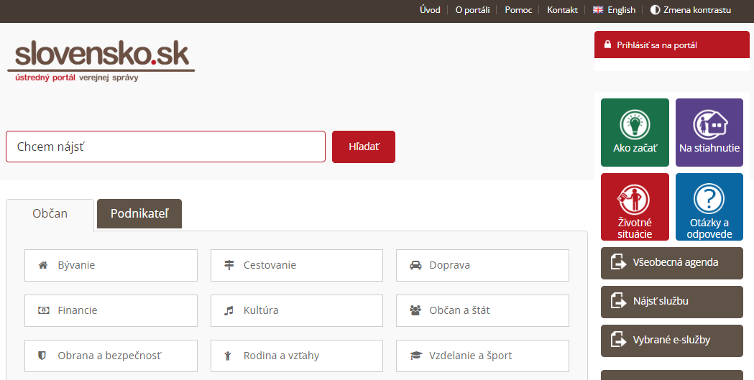Click the Hľadať search button
Screen dimensions: 754x380
click(x=364, y=147)
